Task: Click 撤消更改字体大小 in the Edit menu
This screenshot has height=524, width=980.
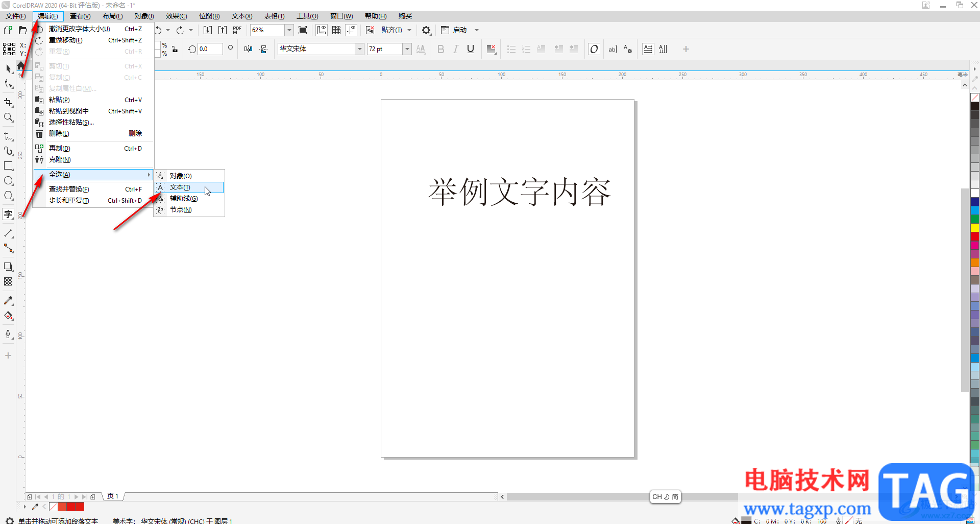Action: pos(93,29)
